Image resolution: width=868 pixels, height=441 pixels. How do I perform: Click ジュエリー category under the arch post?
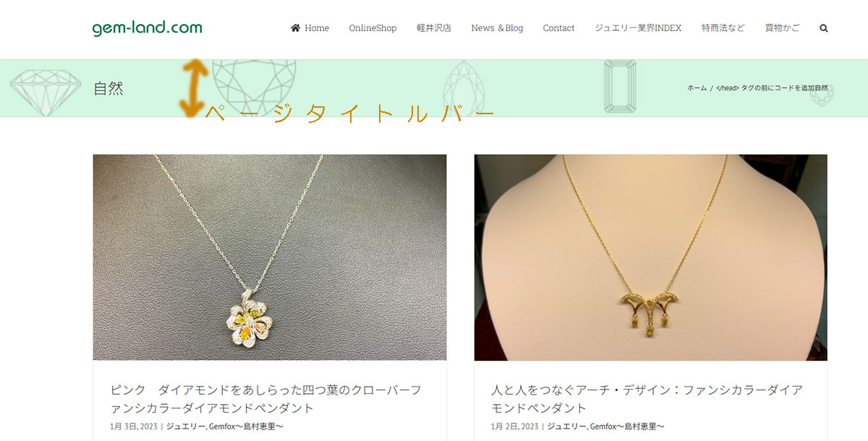pyautogui.click(x=566, y=427)
